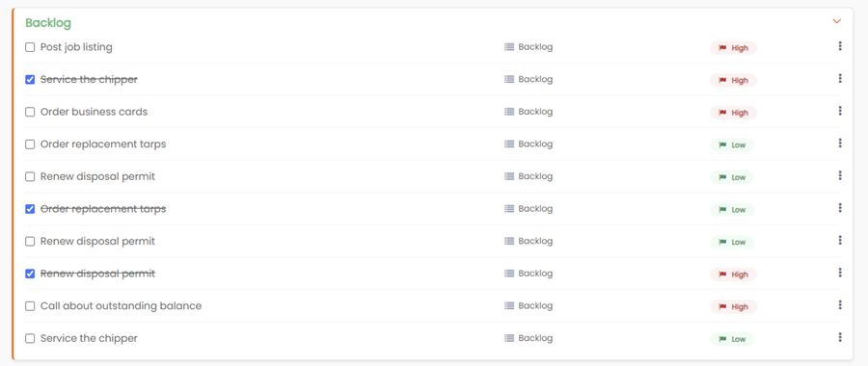Open options menu for Call about outstanding balance

click(840, 304)
